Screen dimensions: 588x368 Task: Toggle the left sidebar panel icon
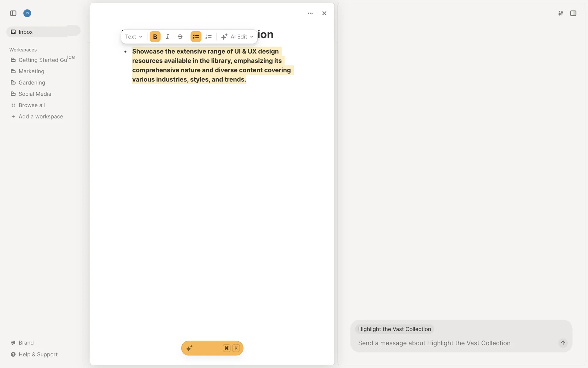click(x=13, y=13)
